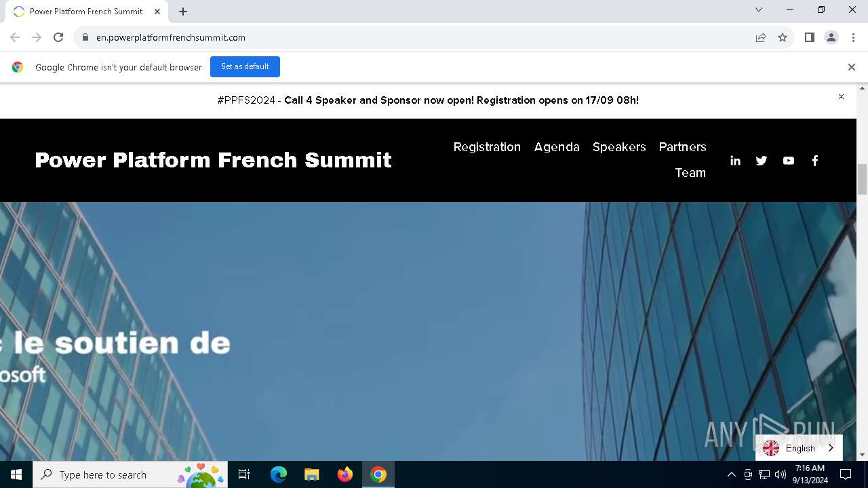
Task: Open Chrome three-dot menu
Action: (853, 37)
